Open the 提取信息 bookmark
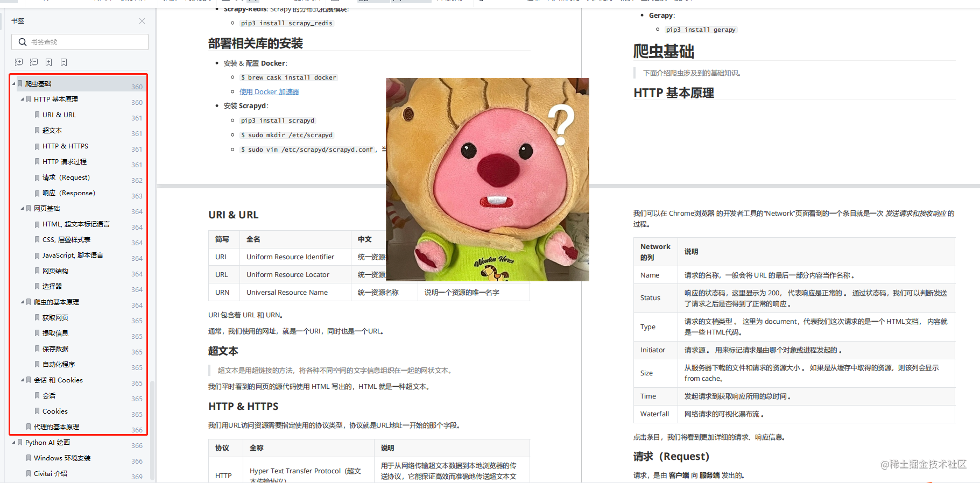Image resolution: width=980 pixels, height=483 pixels. [x=55, y=333]
